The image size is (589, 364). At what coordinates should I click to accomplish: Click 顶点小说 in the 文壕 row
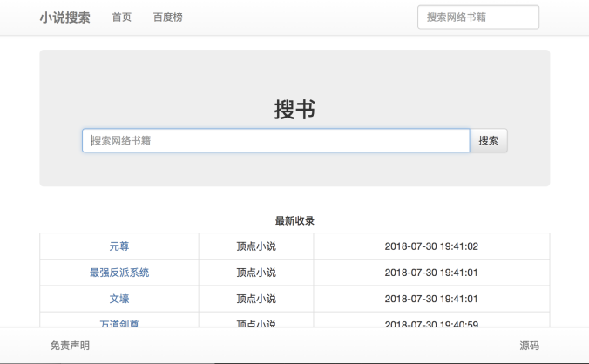(x=256, y=299)
